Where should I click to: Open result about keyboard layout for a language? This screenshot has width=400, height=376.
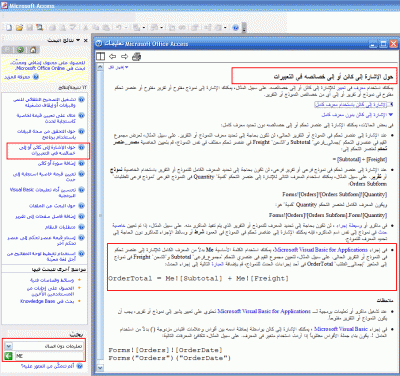pyautogui.click(x=42, y=256)
